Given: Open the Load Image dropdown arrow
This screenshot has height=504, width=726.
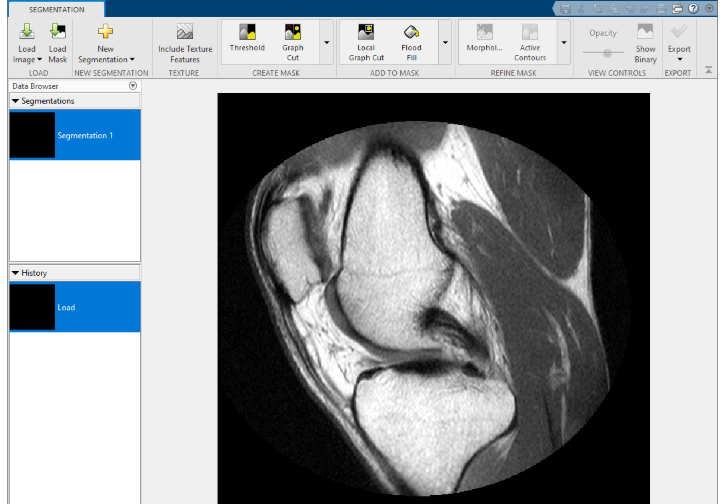Looking at the screenshot, I should coord(39,59).
